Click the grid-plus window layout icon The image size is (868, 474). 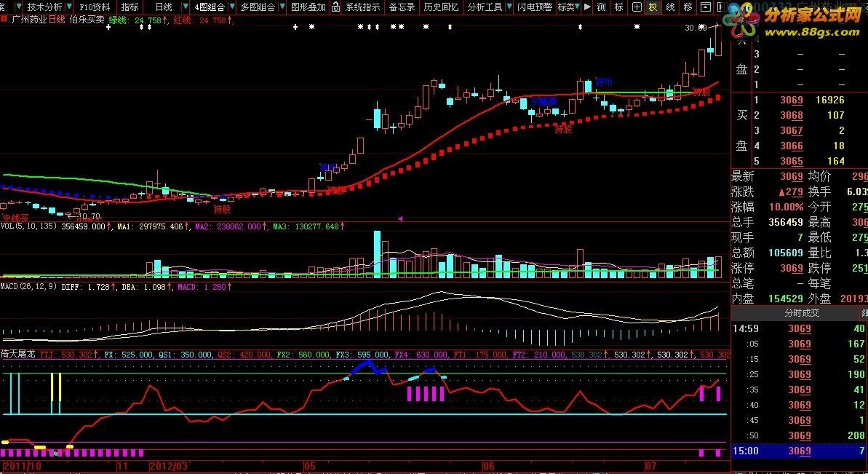click(637, 7)
